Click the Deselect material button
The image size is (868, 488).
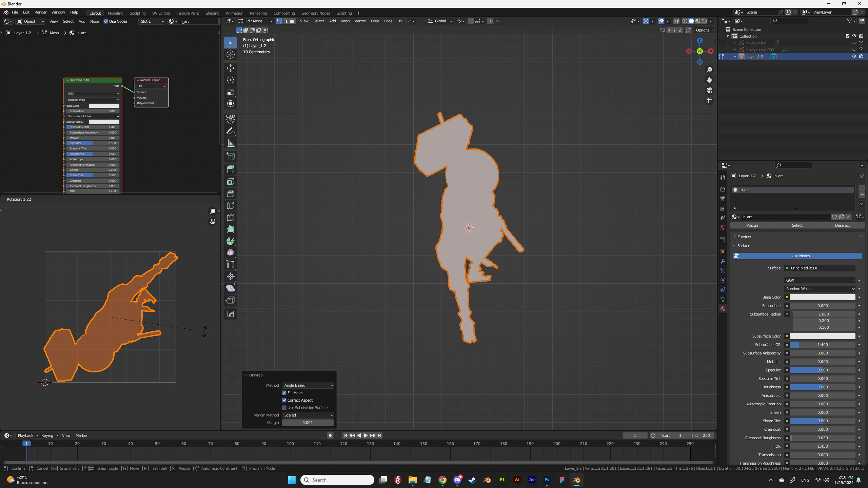tap(842, 225)
